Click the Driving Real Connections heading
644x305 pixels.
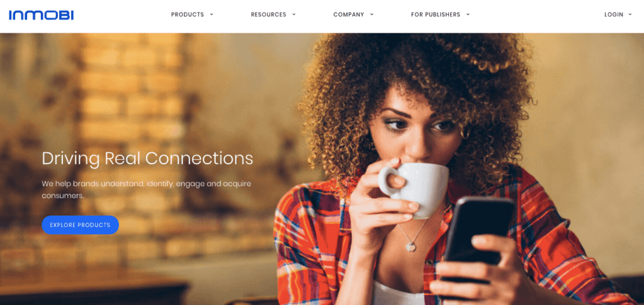coord(147,159)
